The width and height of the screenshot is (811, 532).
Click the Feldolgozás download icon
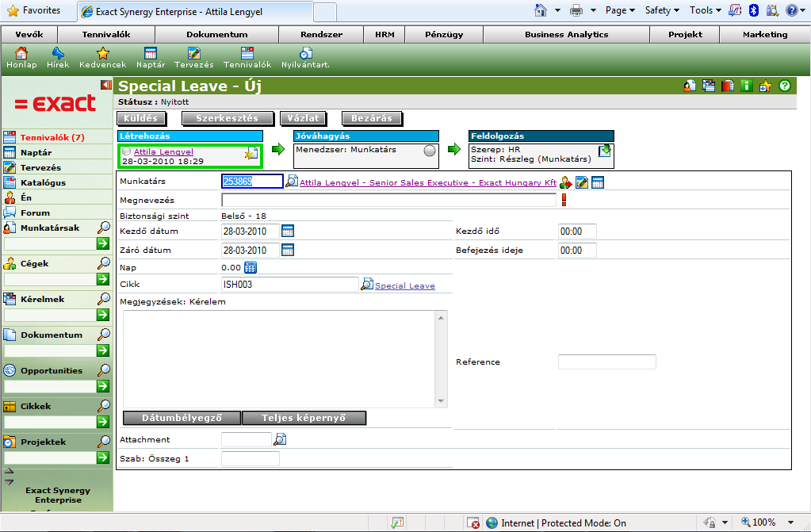tap(605, 151)
